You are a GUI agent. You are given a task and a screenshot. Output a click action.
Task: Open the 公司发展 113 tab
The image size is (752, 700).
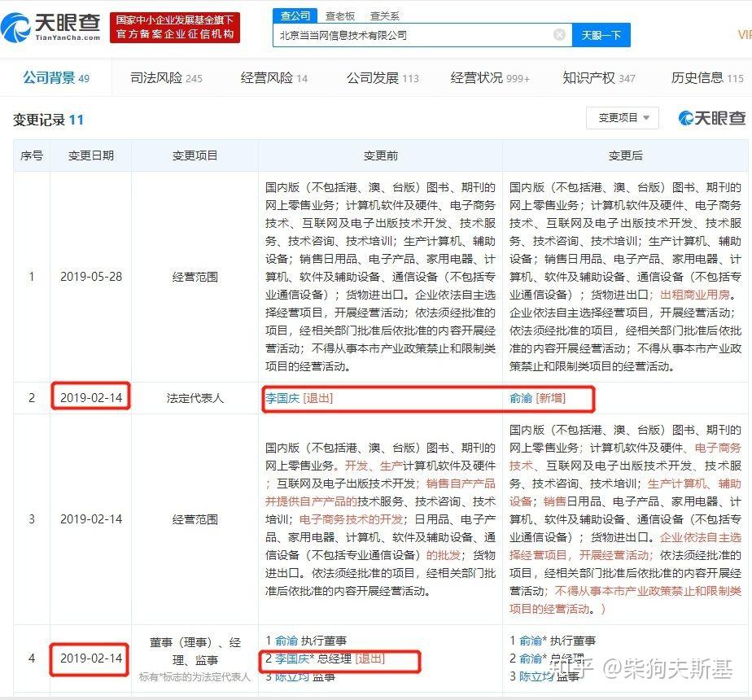point(383,77)
